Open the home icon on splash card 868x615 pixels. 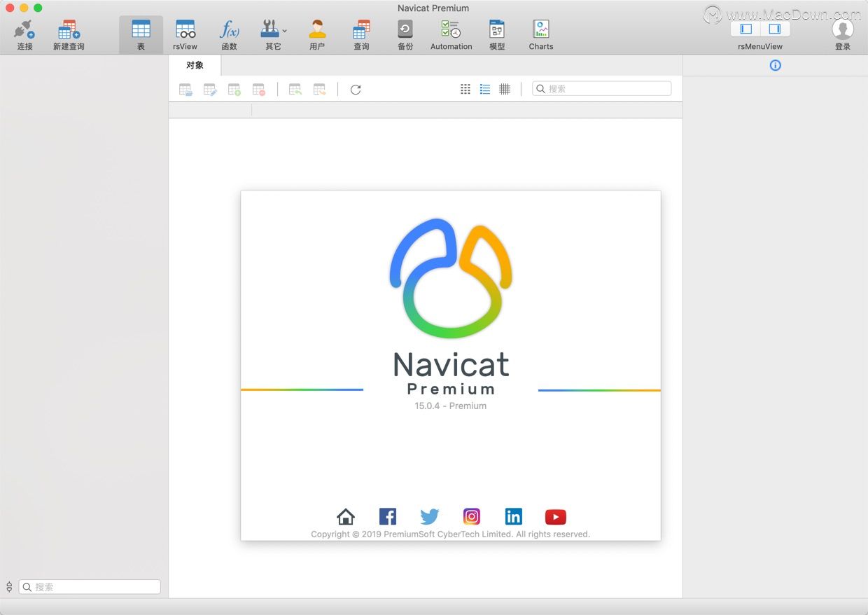(346, 517)
